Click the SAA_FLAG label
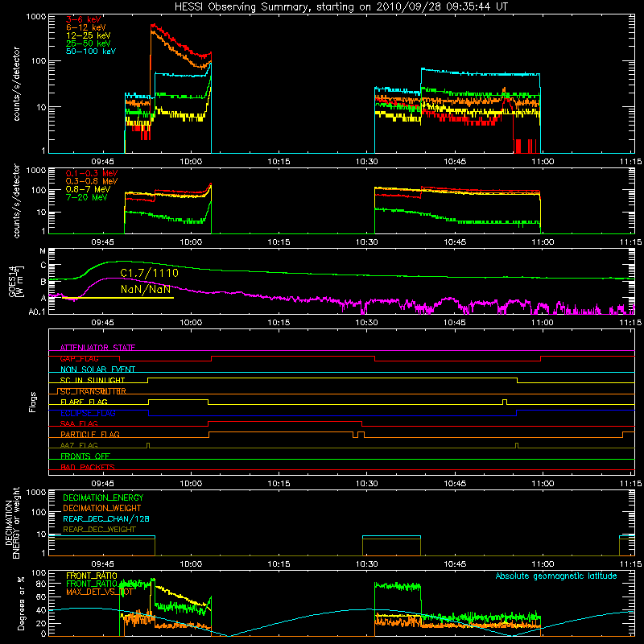 coord(79,423)
